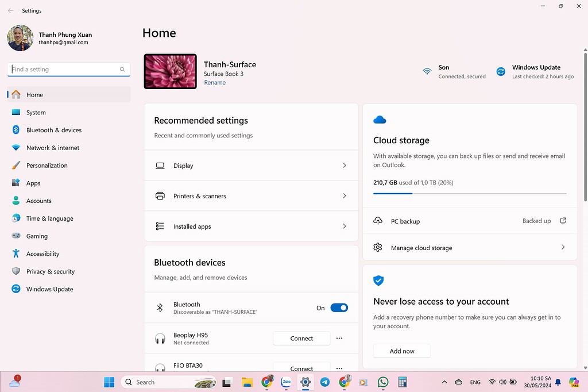588x392 pixels.
Task: Open Display recommended setting chevron
Action: coord(345,165)
